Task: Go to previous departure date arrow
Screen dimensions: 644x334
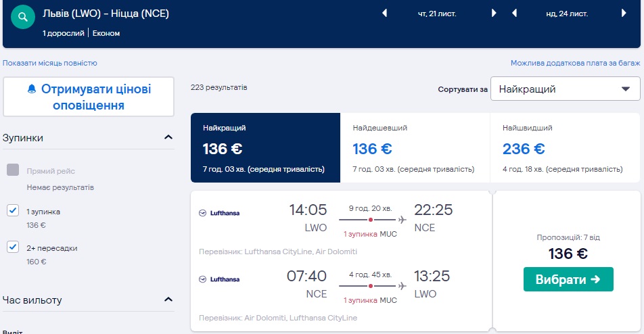Action: pos(385,13)
